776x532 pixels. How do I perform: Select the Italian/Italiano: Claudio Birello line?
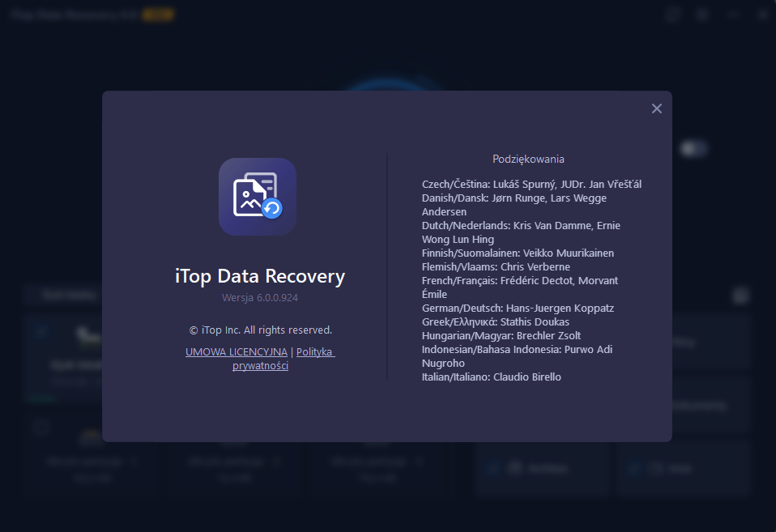[492, 377]
